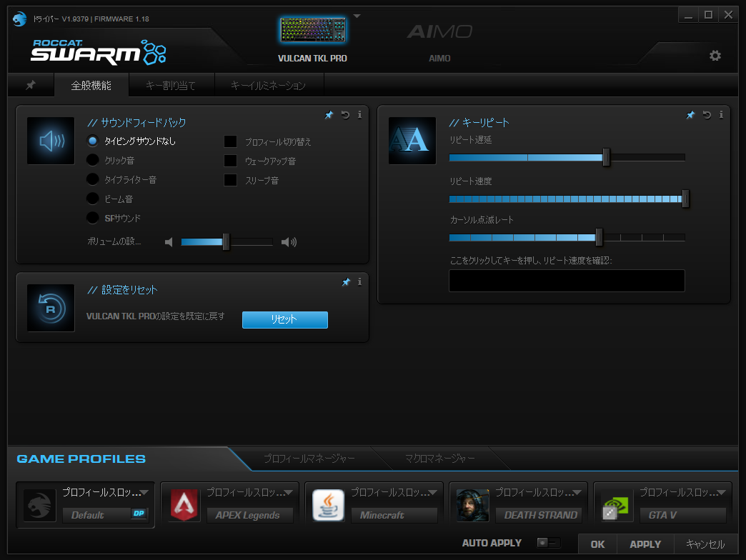
Task: Open the pinned settings tab
Action: [x=31, y=85]
